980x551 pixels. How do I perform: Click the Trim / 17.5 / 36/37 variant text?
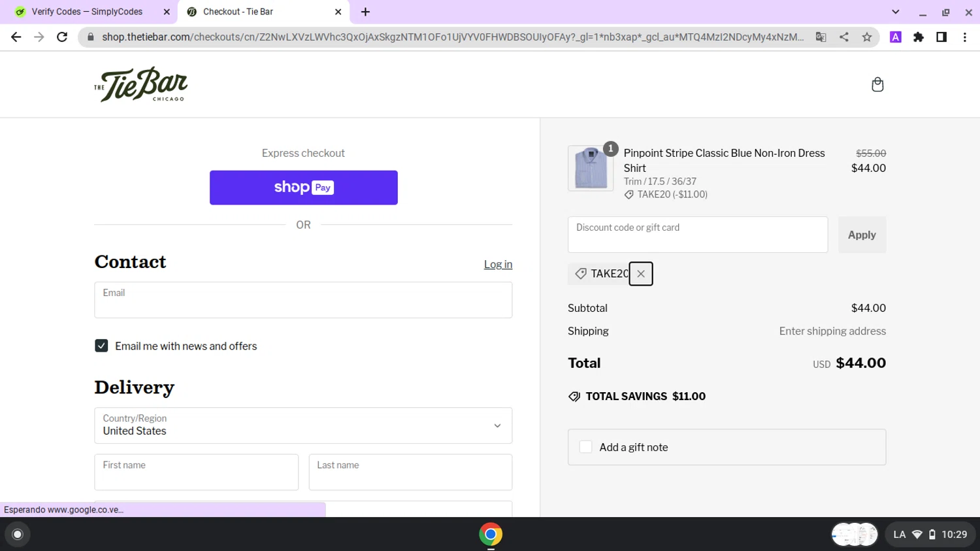[660, 181]
